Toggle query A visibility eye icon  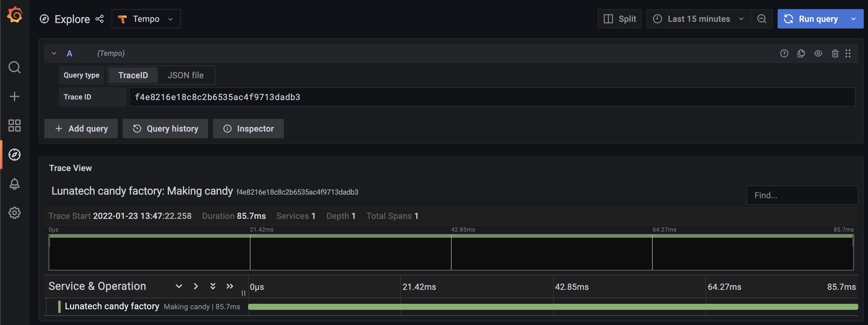point(818,53)
